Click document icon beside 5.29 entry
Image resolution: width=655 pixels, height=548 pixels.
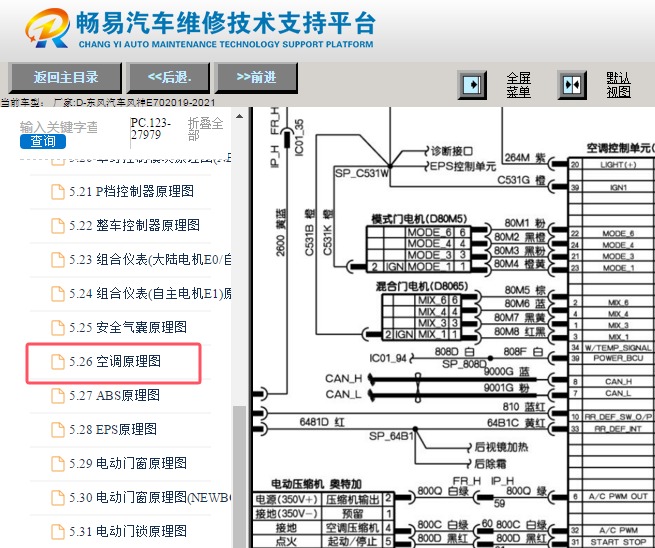point(58,464)
